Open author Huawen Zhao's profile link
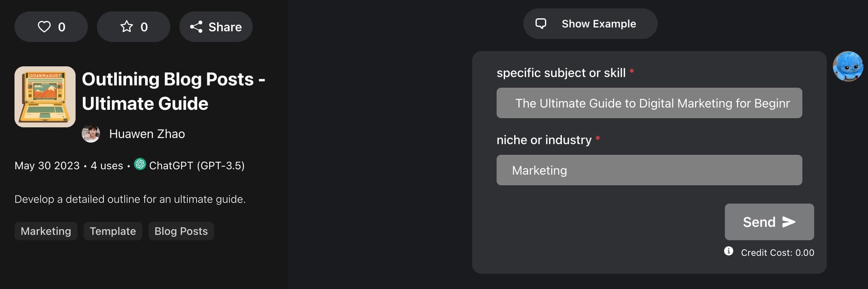Viewport: 868px width, 289px height. pyautogui.click(x=147, y=134)
